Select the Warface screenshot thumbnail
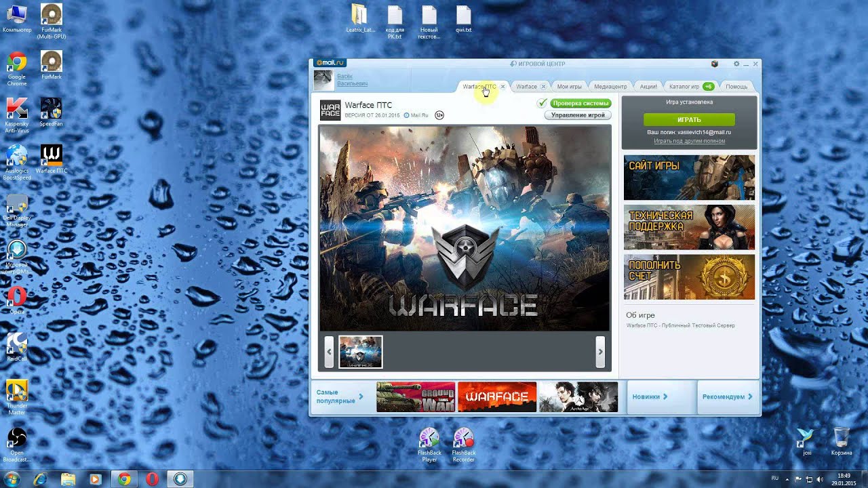The width and height of the screenshot is (868, 488). pyautogui.click(x=361, y=352)
